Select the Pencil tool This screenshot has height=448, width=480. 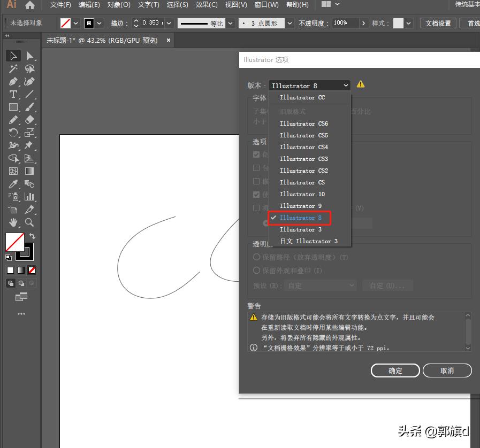click(13, 120)
